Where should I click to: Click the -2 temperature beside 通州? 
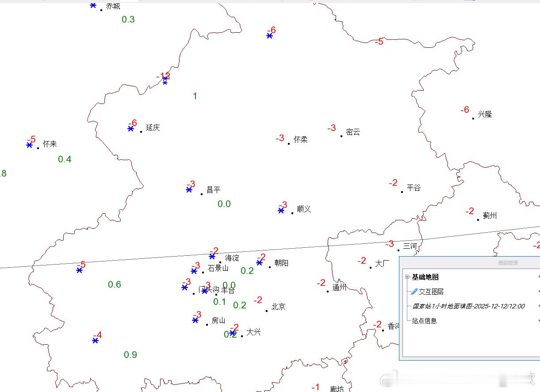[x=321, y=283]
